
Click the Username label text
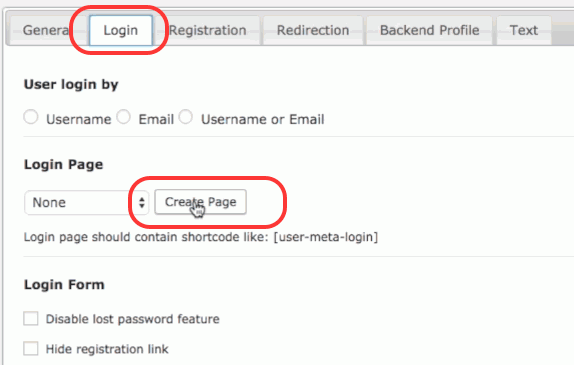(x=78, y=119)
